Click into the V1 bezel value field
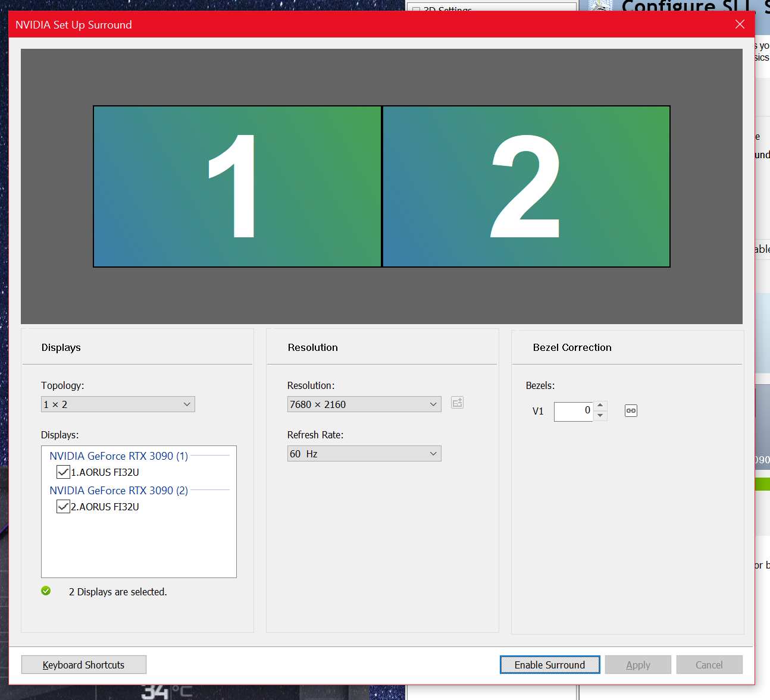Screen dimensions: 770x700 pyautogui.click(x=572, y=411)
